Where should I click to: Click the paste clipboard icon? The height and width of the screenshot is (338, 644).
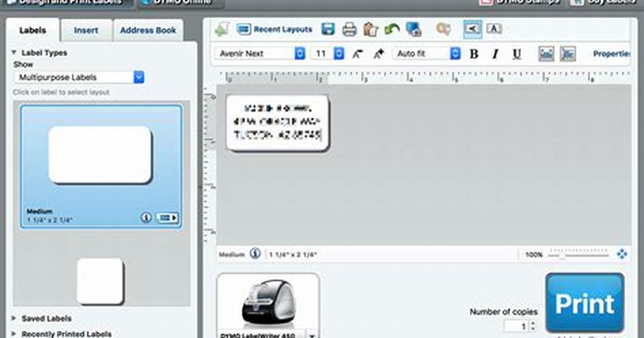click(370, 30)
